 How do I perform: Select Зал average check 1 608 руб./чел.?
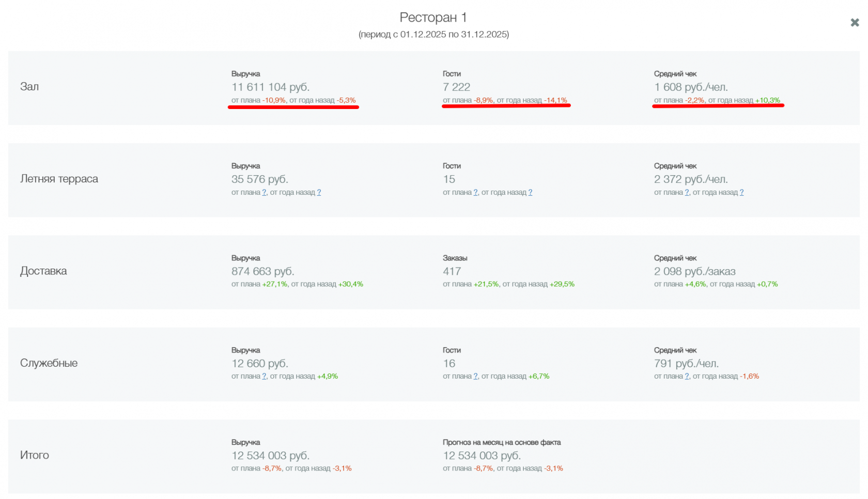[x=691, y=87]
